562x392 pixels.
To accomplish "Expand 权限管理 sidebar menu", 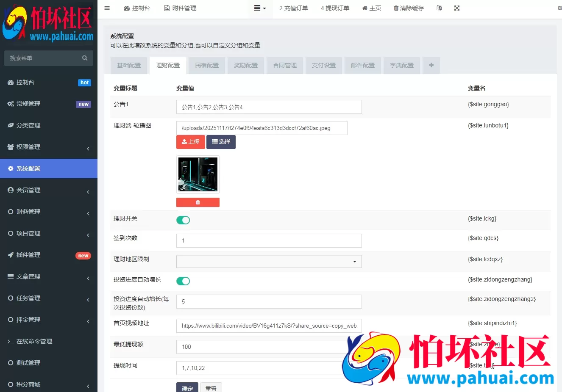I will tap(49, 147).
